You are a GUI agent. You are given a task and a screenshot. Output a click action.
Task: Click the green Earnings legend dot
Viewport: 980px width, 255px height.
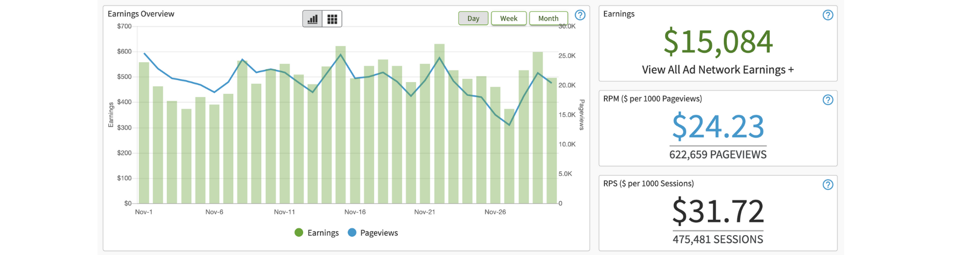(x=299, y=233)
